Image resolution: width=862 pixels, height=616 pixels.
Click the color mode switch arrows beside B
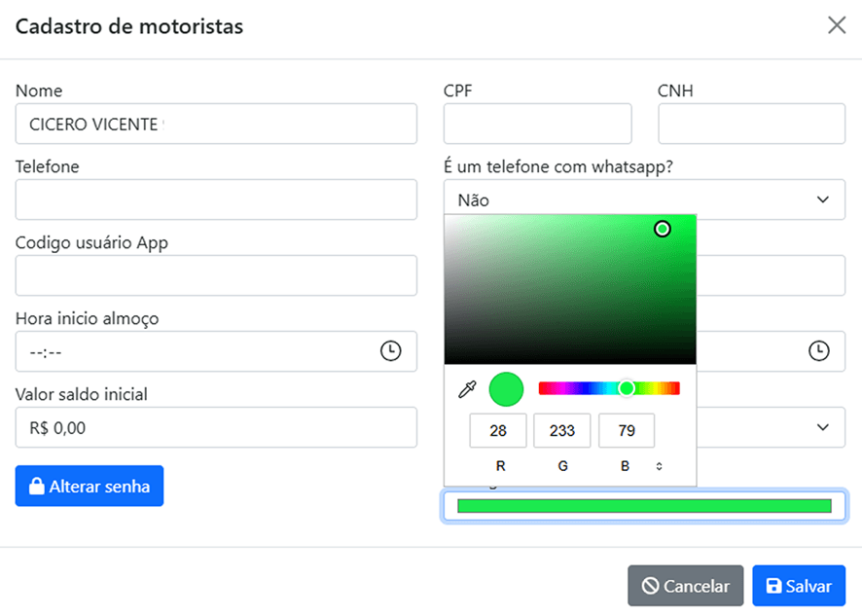[x=659, y=466]
